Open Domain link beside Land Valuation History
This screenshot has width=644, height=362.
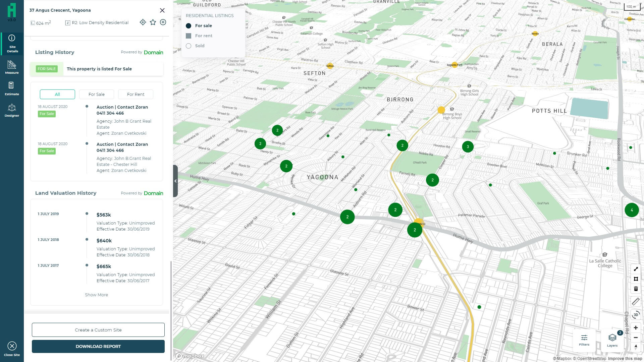click(153, 193)
